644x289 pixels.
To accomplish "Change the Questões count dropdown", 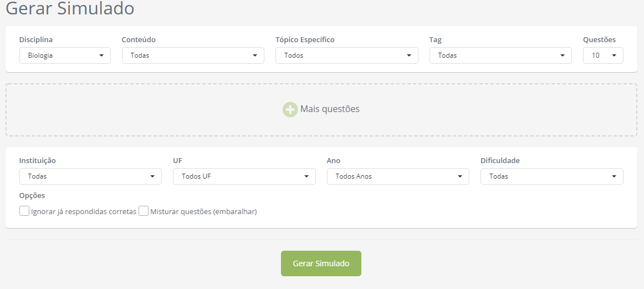I will [603, 55].
